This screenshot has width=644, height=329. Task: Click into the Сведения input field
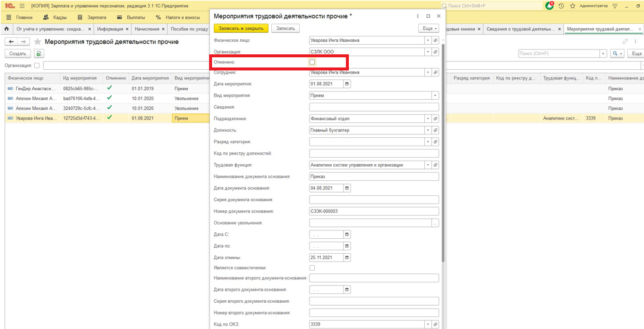click(374, 107)
